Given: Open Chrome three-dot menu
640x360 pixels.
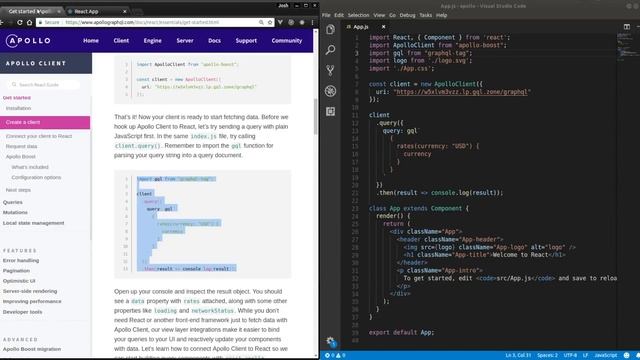Looking at the screenshot, I should tap(312, 22).
